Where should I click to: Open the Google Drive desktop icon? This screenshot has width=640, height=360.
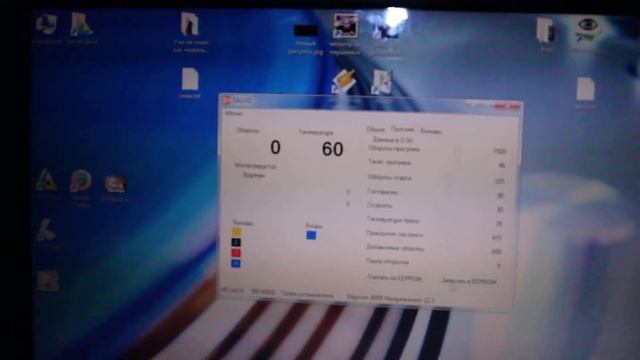click(81, 24)
